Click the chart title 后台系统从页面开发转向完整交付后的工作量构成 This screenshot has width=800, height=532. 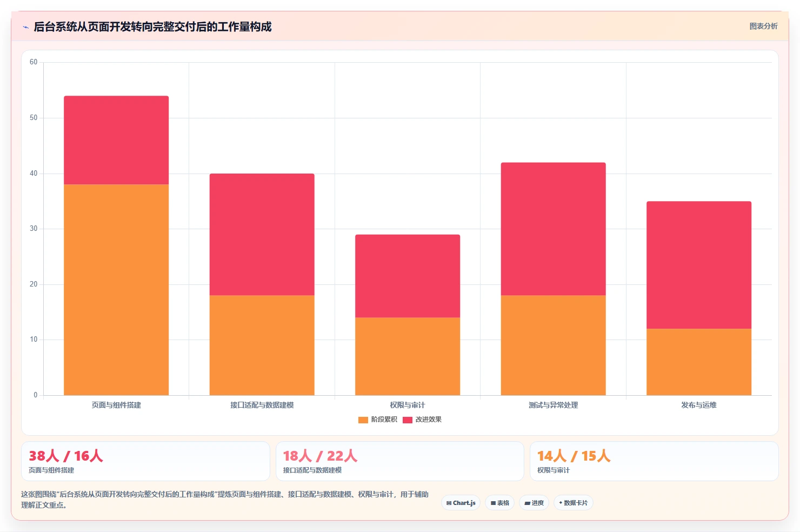point(152,27)
